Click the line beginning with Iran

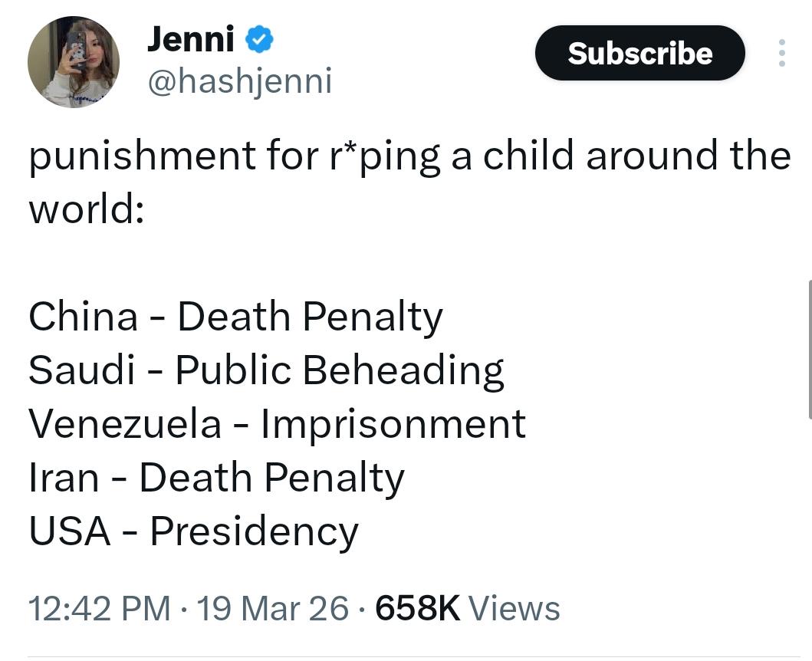coord(216,478)
